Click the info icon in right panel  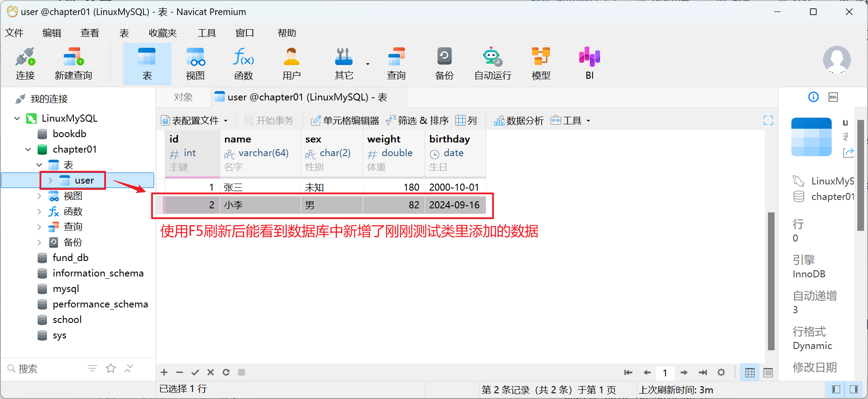pyautogui.click(x=814, y=97)
